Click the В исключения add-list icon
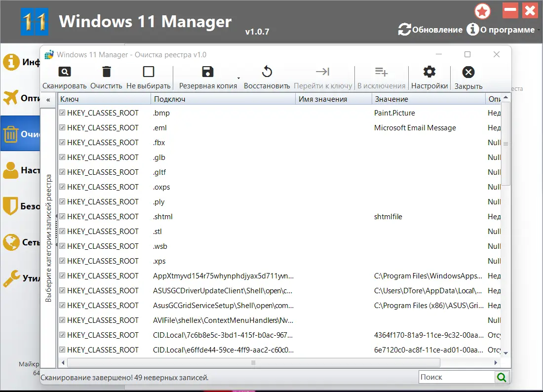543x392 pixels. click(381, 72)
